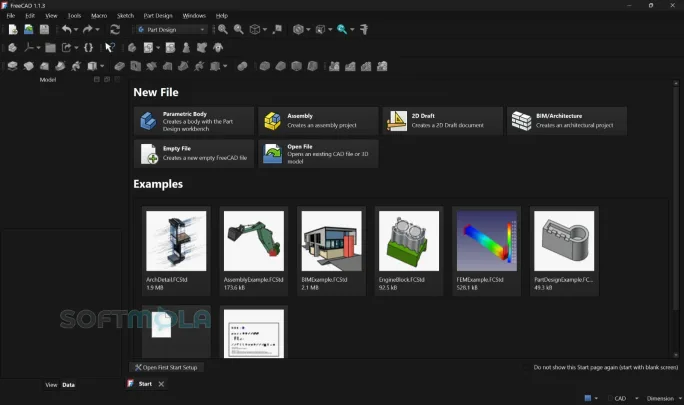Expand the teal magnifier dropdown arrow
Viewport: 684px width, 405px height.
(352, 30)
